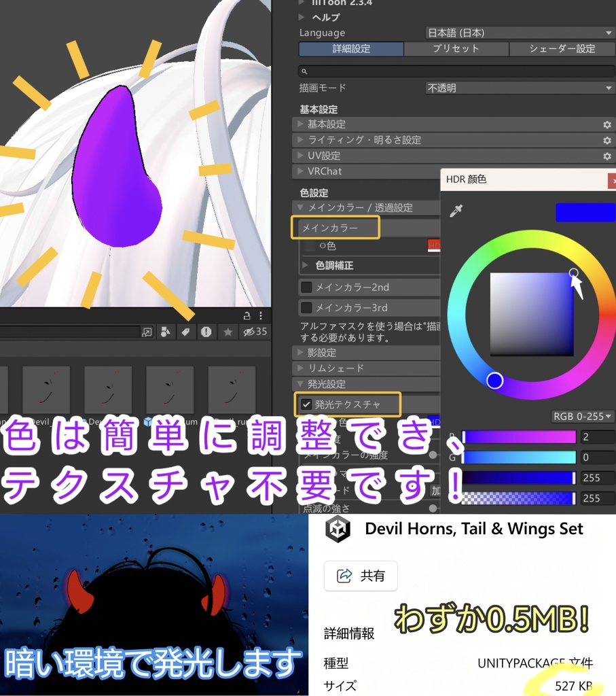Click the eyedropper in HDR color picker
The width and height of the screenshot is (616, 696).
tap(456, 211)
